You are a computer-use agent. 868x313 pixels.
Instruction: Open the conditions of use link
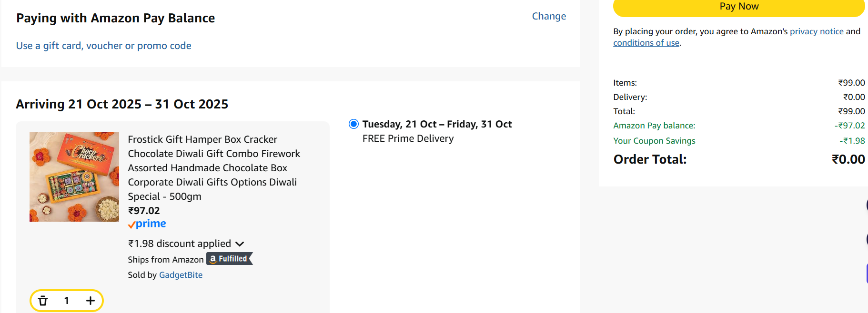tap(646, 43)
